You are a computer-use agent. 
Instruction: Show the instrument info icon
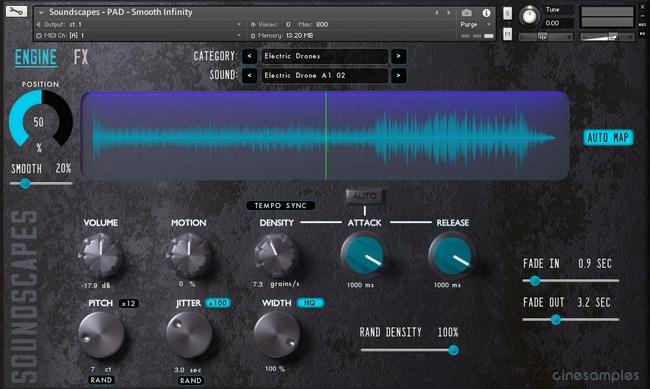pyautogui.click(x=486, y=13)
